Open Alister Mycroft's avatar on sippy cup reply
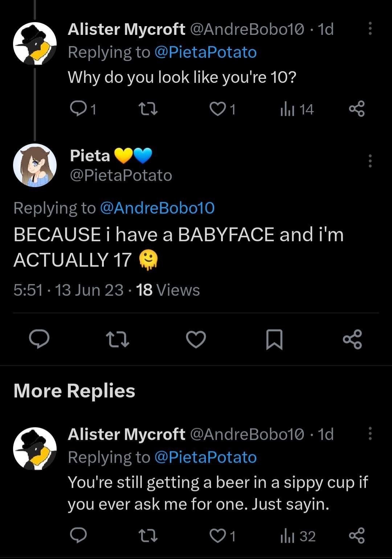This screenshot has width=392, height=559. pos(35,449)
